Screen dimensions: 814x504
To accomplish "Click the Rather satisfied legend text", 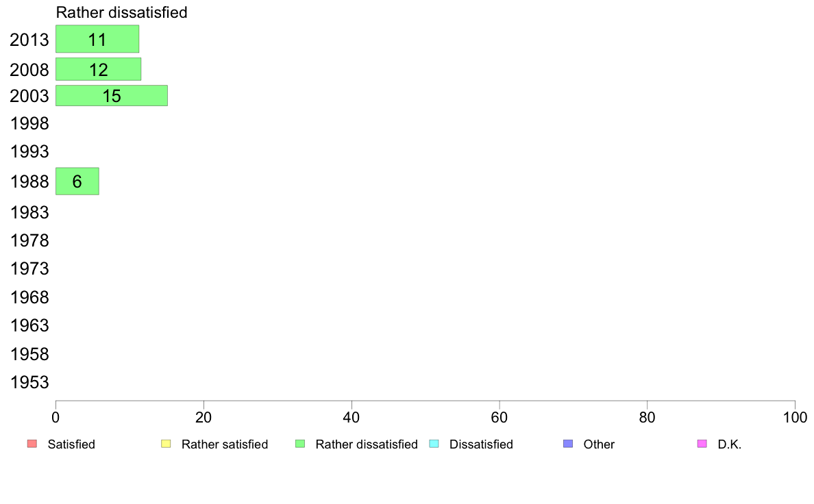I will (225, 444).
